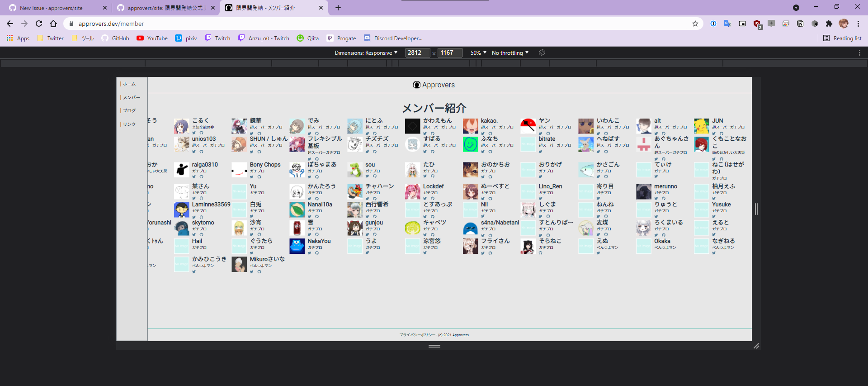Open the プライバシーポリシー footer link

pos(417,335)
